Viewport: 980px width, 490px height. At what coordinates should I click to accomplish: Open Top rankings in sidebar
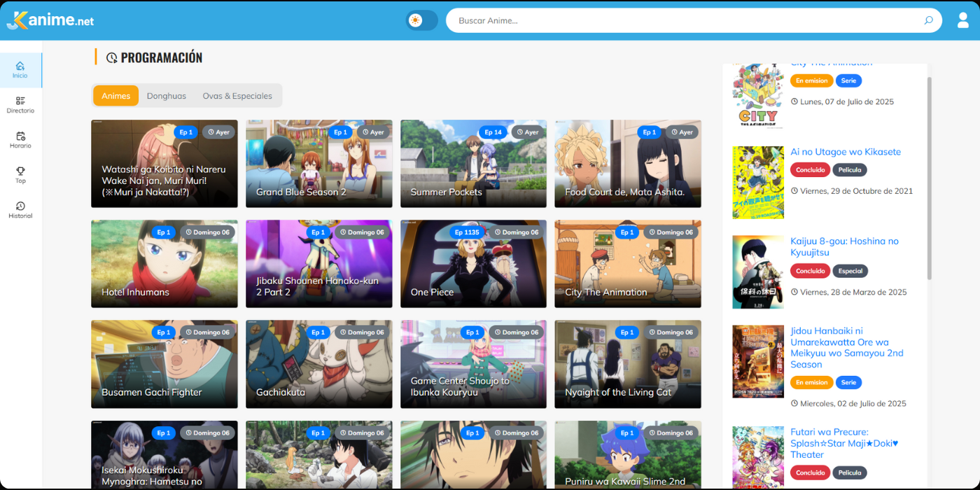click(x=20, y=175)
